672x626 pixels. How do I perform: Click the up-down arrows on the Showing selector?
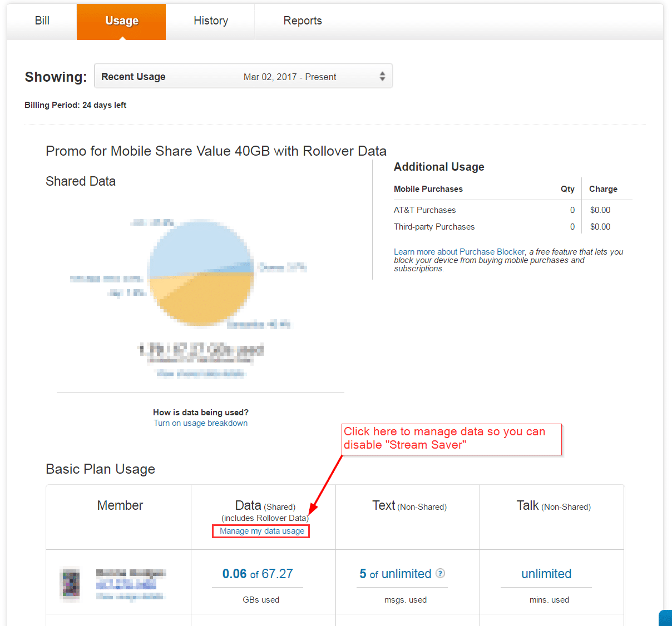tap(382, 76)
